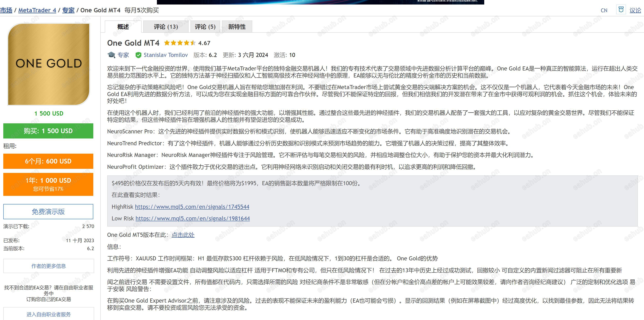Open the 议论 link at top right

tap(635, 10)
